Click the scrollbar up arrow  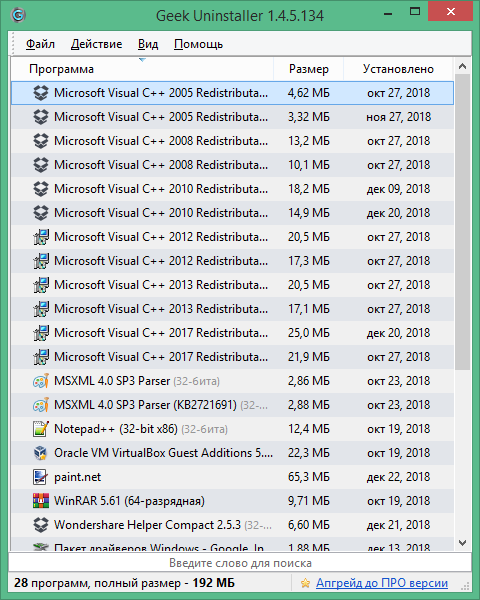pyautogui.click(x=462, y=66)
